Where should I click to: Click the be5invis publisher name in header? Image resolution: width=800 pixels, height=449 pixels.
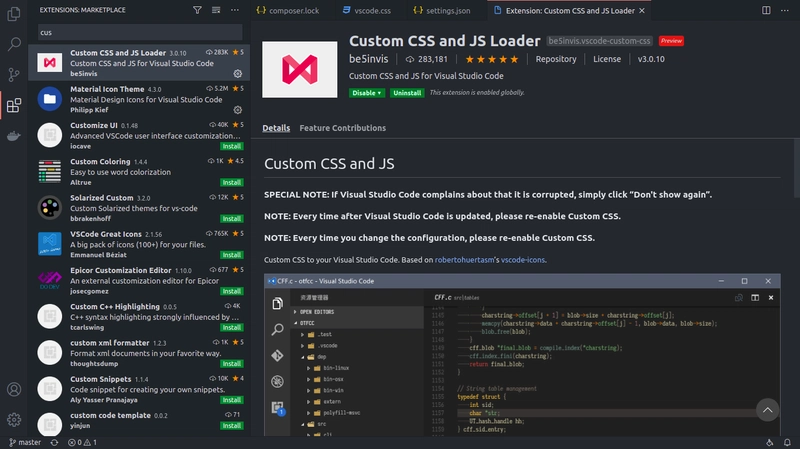[x=368, y=59]
